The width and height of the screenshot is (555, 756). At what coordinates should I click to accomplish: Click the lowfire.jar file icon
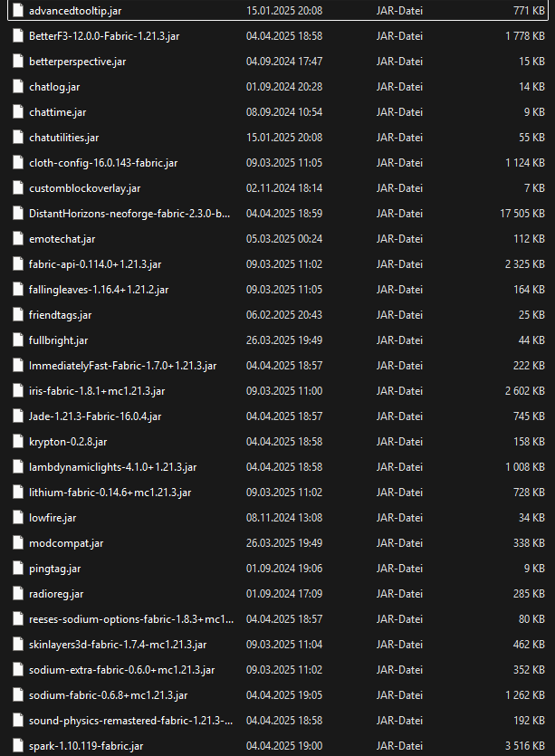(18, 517)
